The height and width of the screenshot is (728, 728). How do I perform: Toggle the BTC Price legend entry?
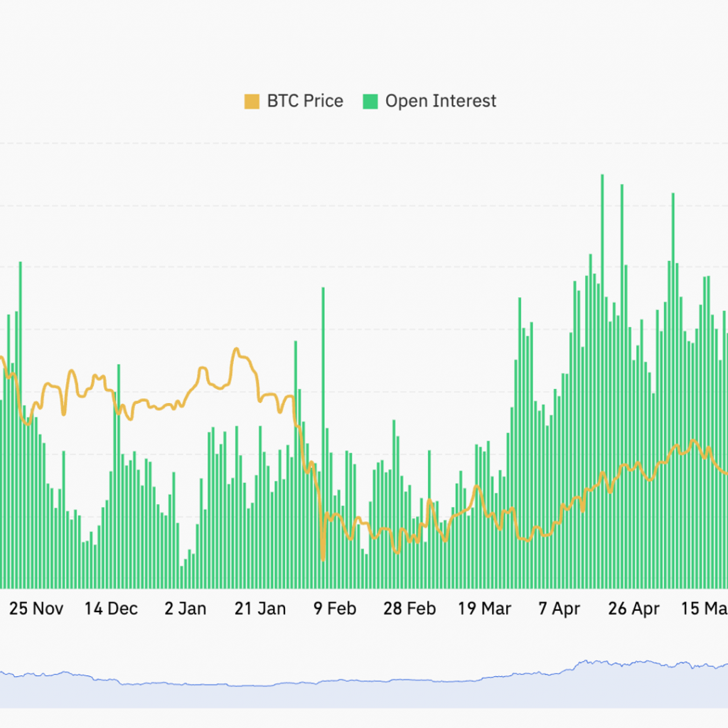(294, 101)
